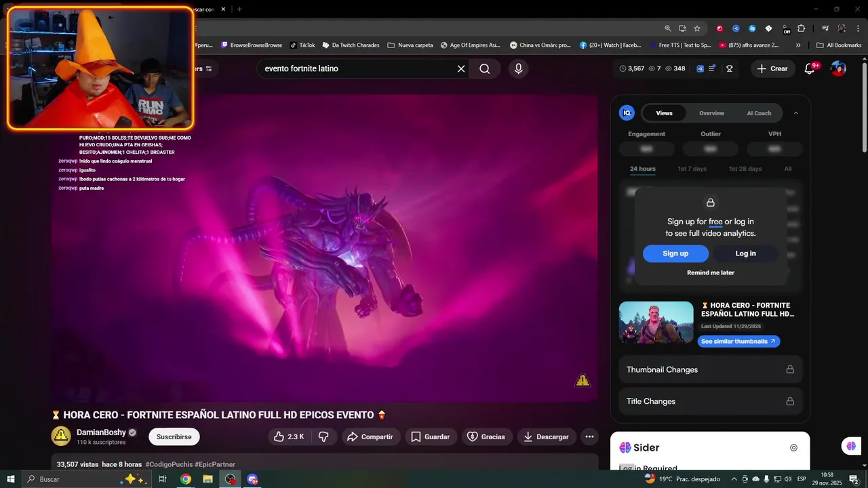The width and height of the screenshot is (868, 488).
Task: Open Sider settings gear icon
Action: [793, 448]
